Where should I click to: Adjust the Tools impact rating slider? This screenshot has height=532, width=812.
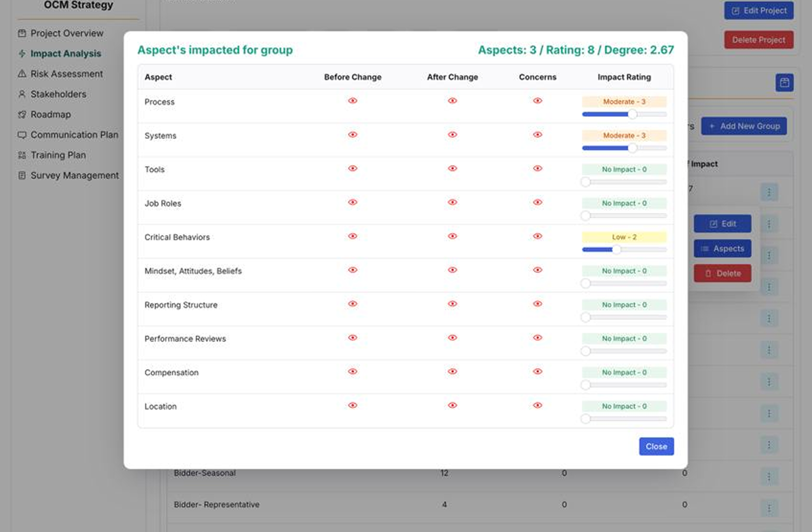click(625, 182)
